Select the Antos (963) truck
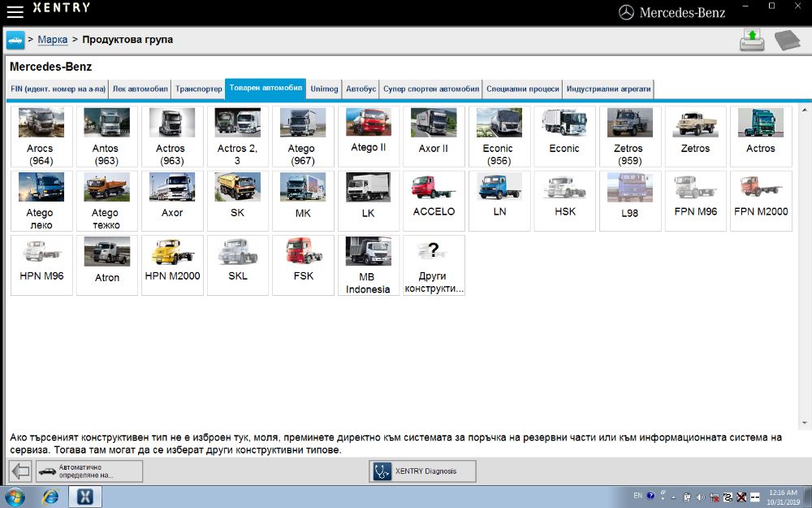The height and width of the screenshot is (508, 812). [x=106, y=137]
